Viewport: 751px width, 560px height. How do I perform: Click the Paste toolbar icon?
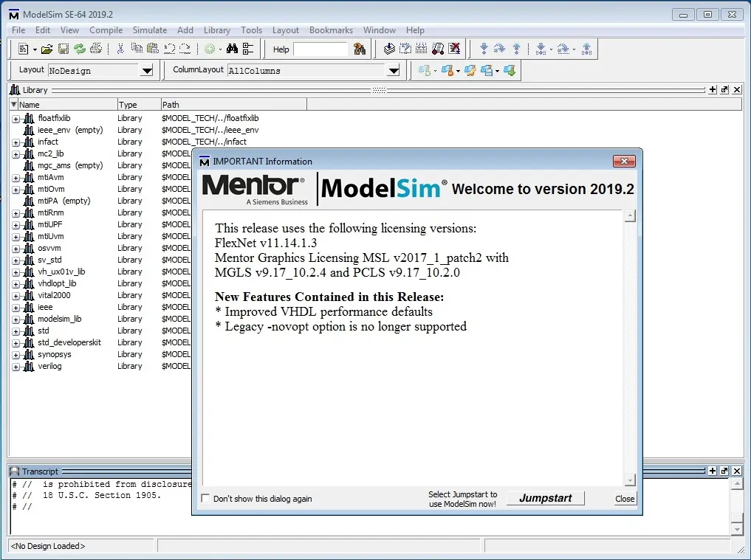[x=153, y=49]
